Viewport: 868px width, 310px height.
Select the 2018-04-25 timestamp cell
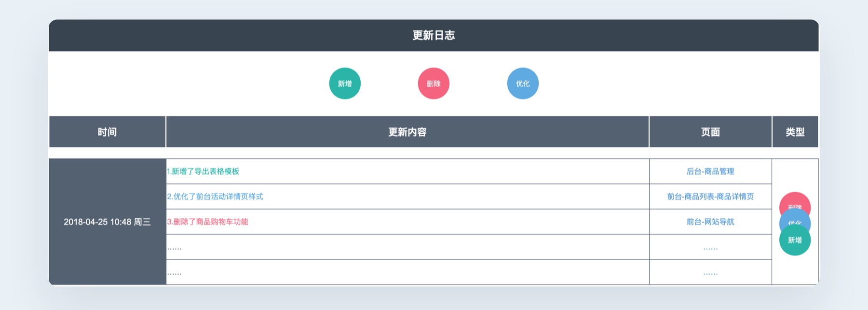108,222
